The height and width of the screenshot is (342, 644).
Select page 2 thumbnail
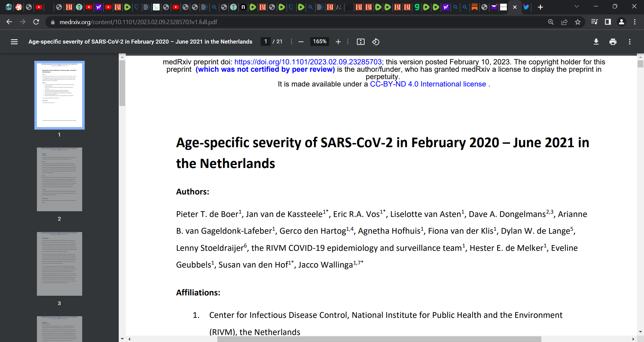[x=59, y=179]
